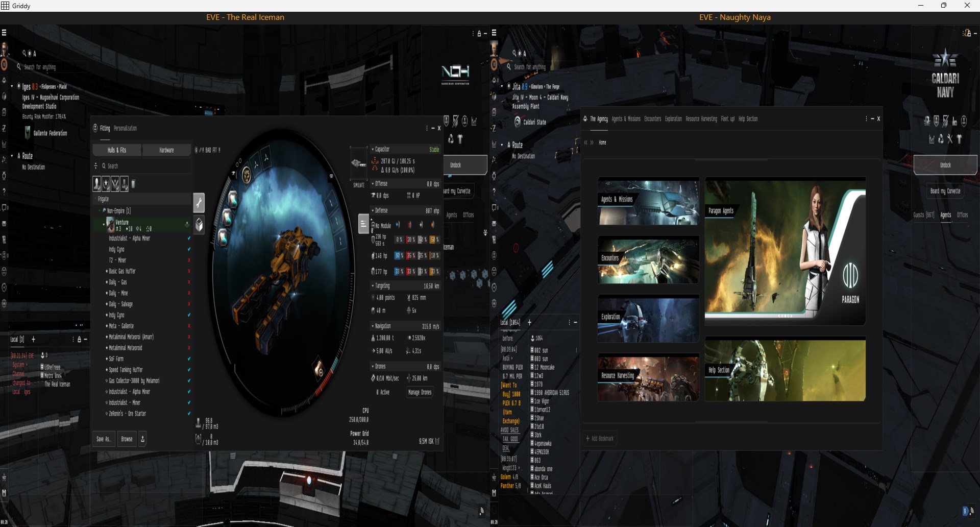Toggle the personal fittings filter
980x527 pixels.
point(96,184)
